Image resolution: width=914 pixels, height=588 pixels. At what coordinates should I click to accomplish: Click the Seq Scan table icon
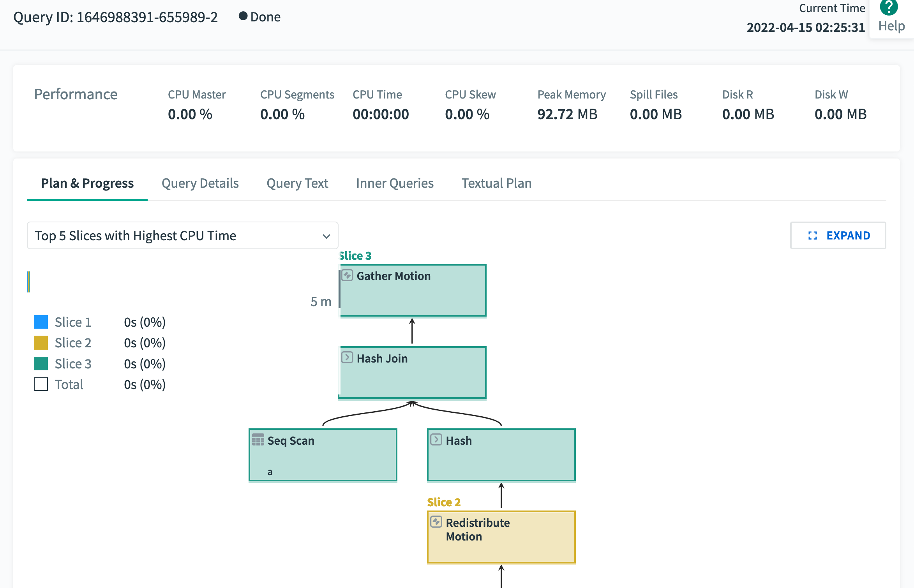pos(258,440)
